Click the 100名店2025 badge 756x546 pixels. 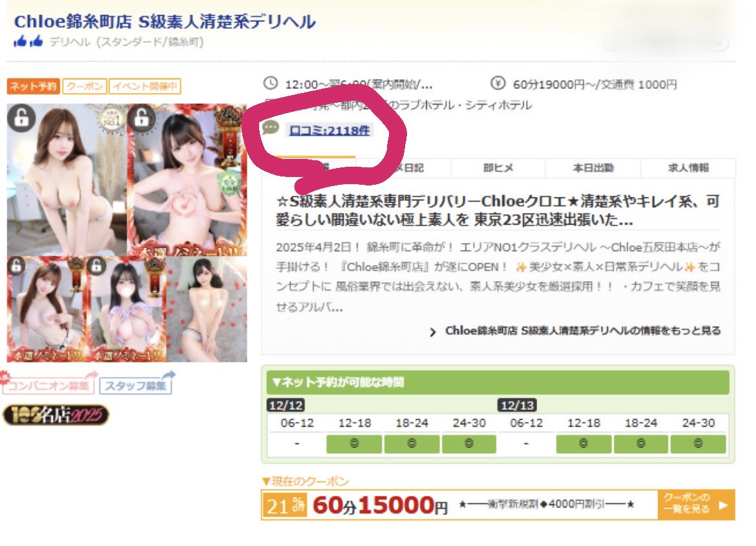click(x=56, y=415)
